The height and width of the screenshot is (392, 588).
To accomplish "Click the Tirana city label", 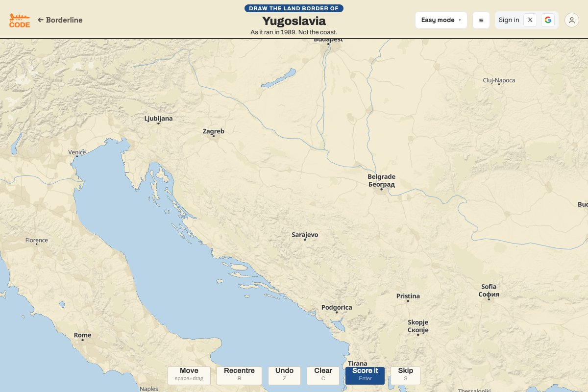I will (357, 364).
